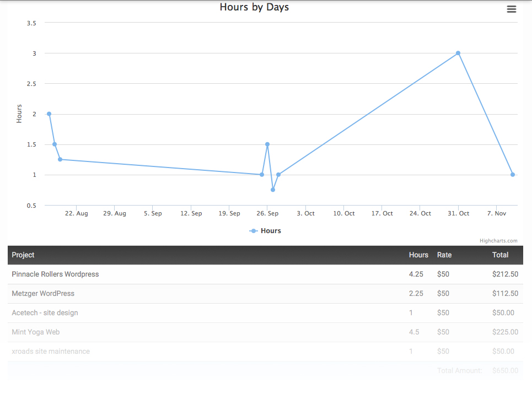This screenshot has width=532, height=399.
Task: Select the Mint Yoga Web project row
Action: pyautogui.click(x=35, y=332)
